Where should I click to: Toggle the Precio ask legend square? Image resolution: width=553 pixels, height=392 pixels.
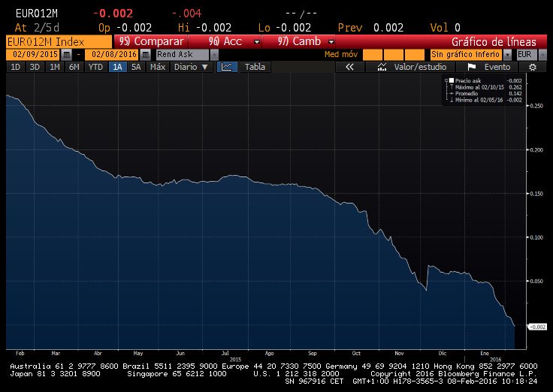pos(451,80)
